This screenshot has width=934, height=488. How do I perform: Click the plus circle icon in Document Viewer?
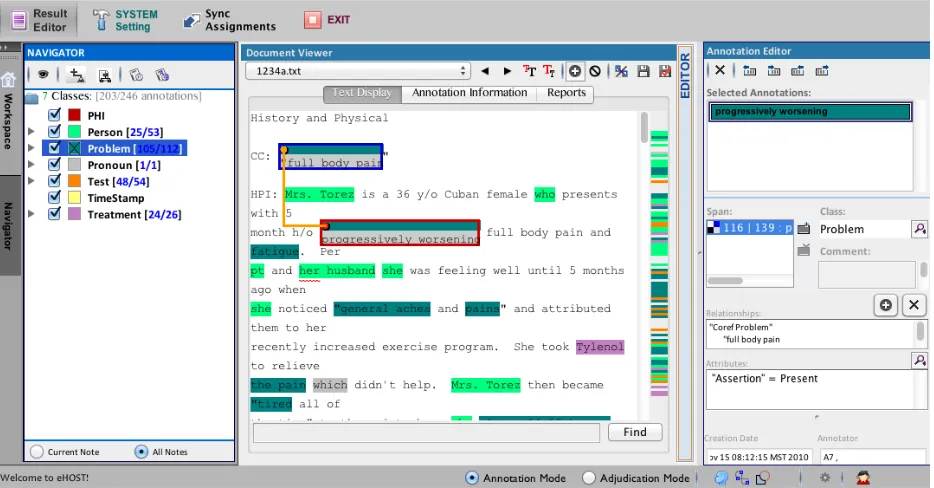(x=575, y=72)
